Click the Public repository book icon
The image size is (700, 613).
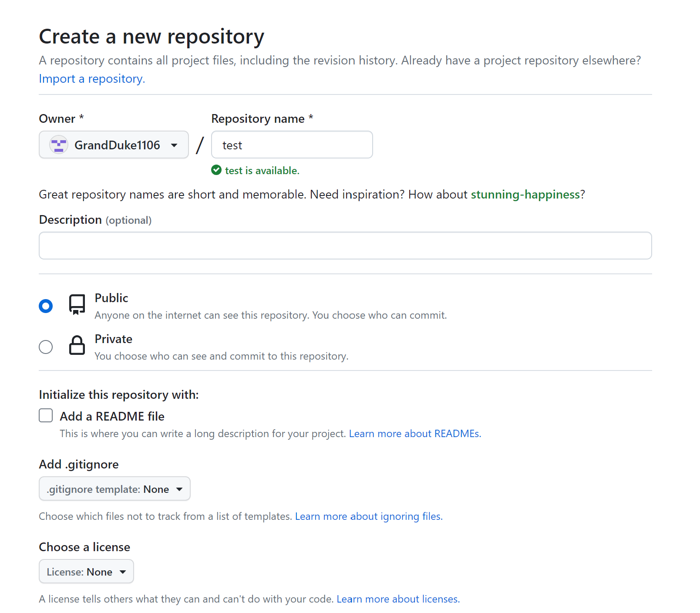(x=77, y=304)
